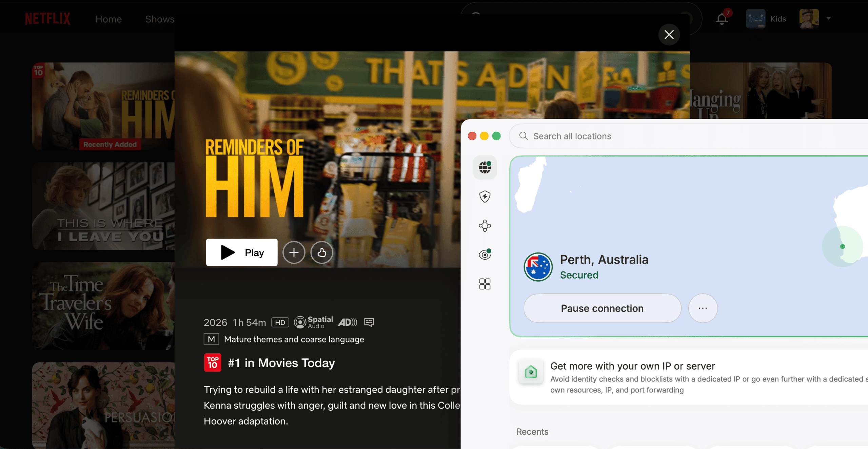Click the user profile avatar

809,19
